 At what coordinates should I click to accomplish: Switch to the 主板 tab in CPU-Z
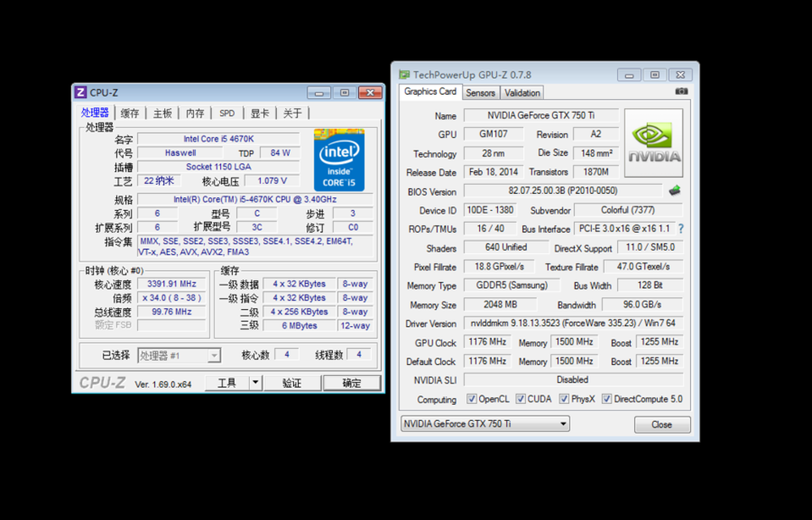(x=162, y=114)
